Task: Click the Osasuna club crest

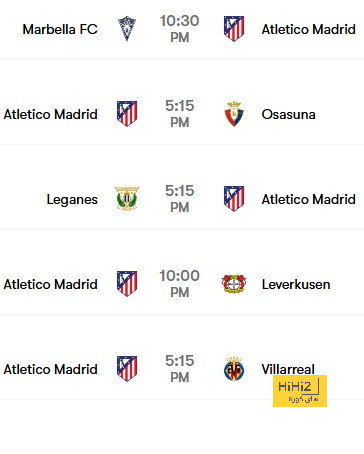Action: [234, 114]
